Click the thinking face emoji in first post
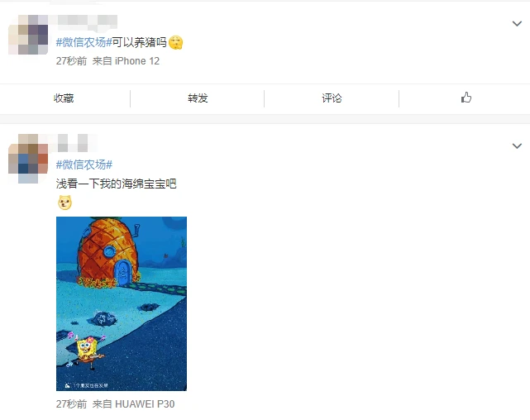 click(x=175, y=42)
